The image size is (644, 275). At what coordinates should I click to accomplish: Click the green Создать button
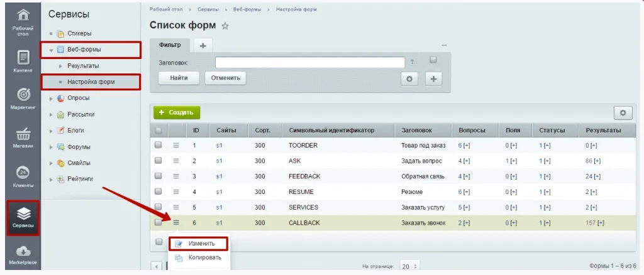(x=177, y=112)
